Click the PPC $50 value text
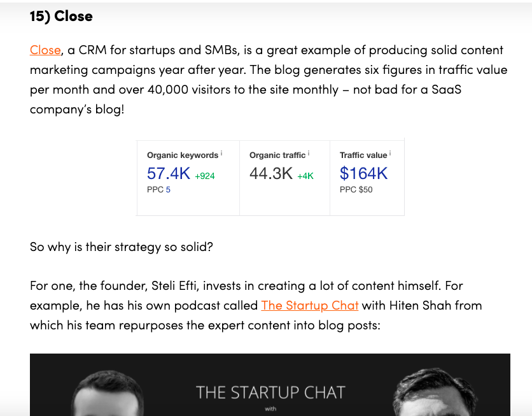 (x=356, y=190)
